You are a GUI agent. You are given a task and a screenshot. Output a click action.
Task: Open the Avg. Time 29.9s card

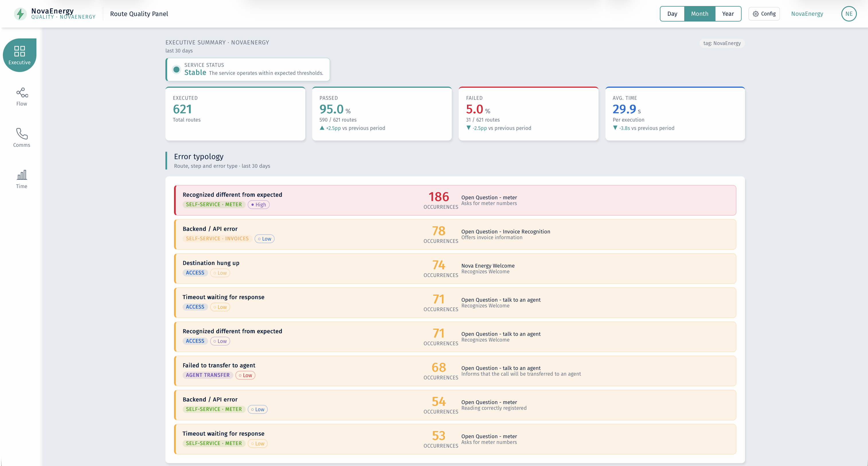(x=675, y=114)
